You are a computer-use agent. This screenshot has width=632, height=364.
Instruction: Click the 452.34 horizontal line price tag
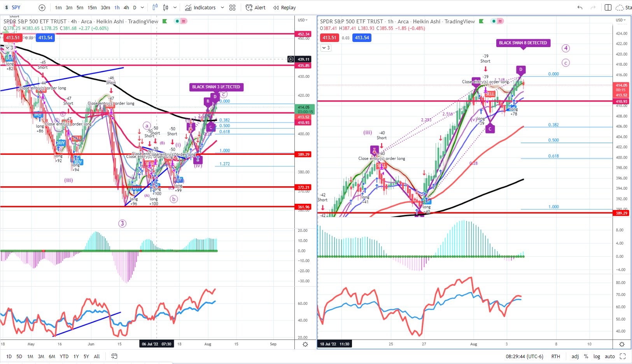pos(304,34)
